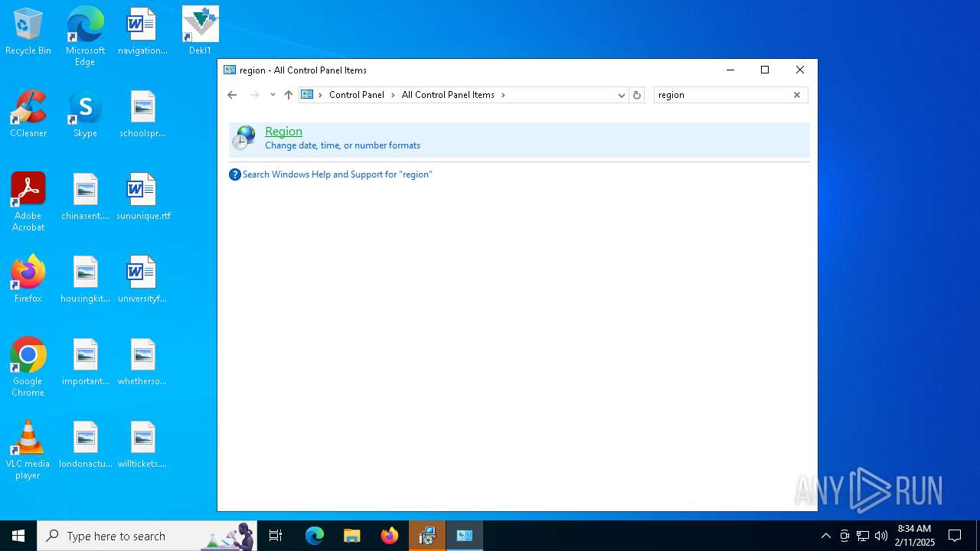This screenshot has width=980, height=551.
Task: Open the recent locations dropdown arrow
Action: click(273, 95)
